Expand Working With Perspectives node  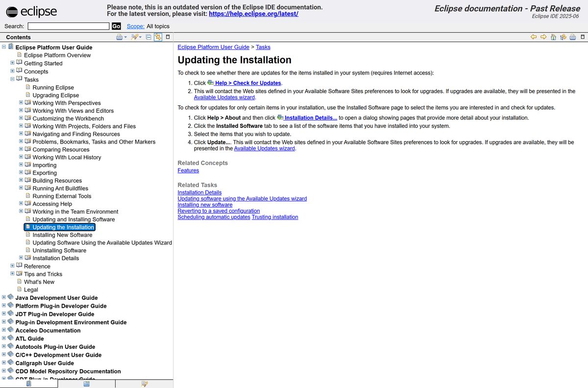point(21,103)
